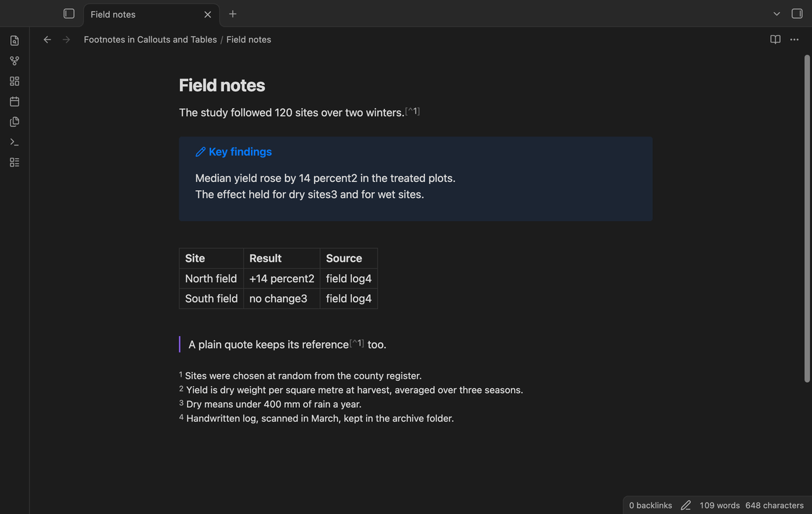812x514 pixels.
Task: Open a new tab with plus
Action: pyautogui.click(x=232, y=14)
